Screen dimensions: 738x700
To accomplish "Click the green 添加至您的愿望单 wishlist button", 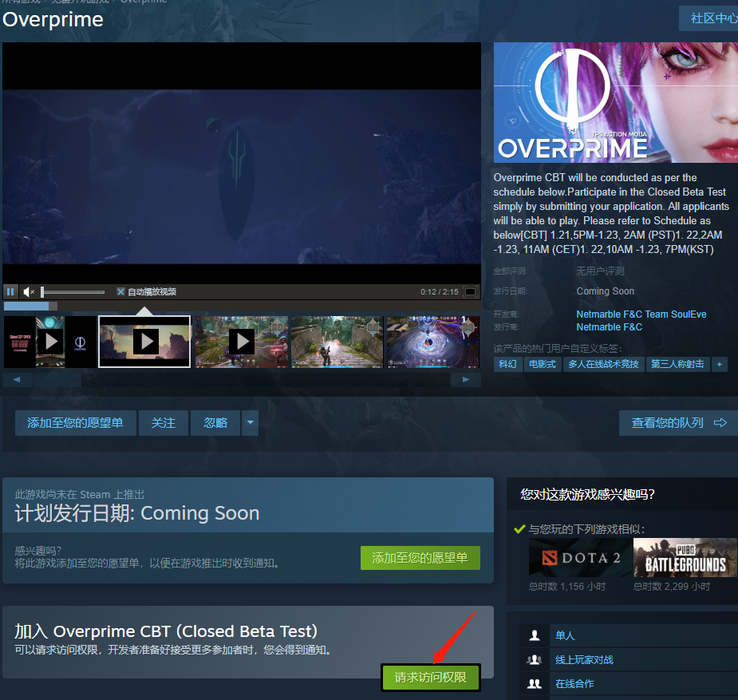I will tap(420, 558).
